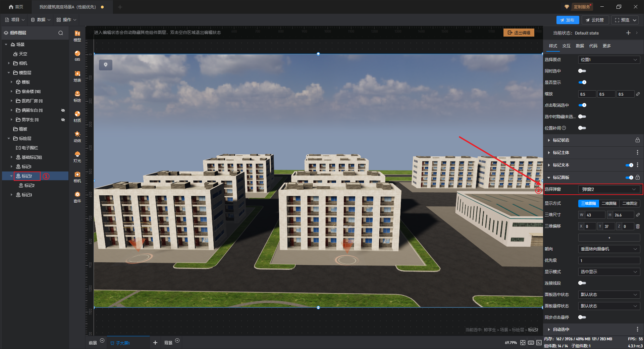Expand the 自动选中 section
The image size is (644, 349).
[x=549, y=329]
